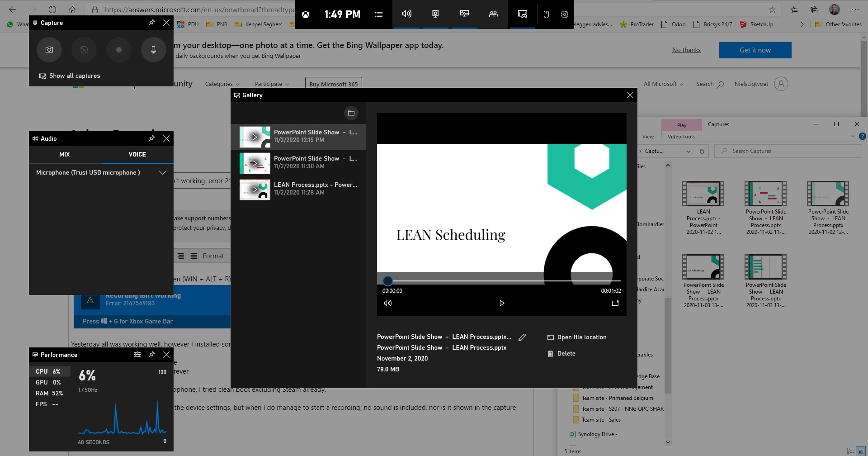Toggle full screen on Gallery video
Image resolution: width=868 pixels, height=456 pixels.
(x=615, y=303)
